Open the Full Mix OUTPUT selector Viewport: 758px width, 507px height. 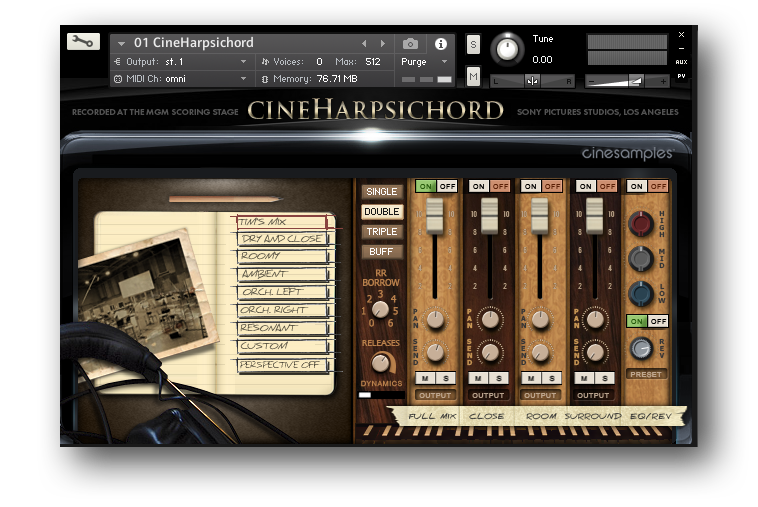435,395
